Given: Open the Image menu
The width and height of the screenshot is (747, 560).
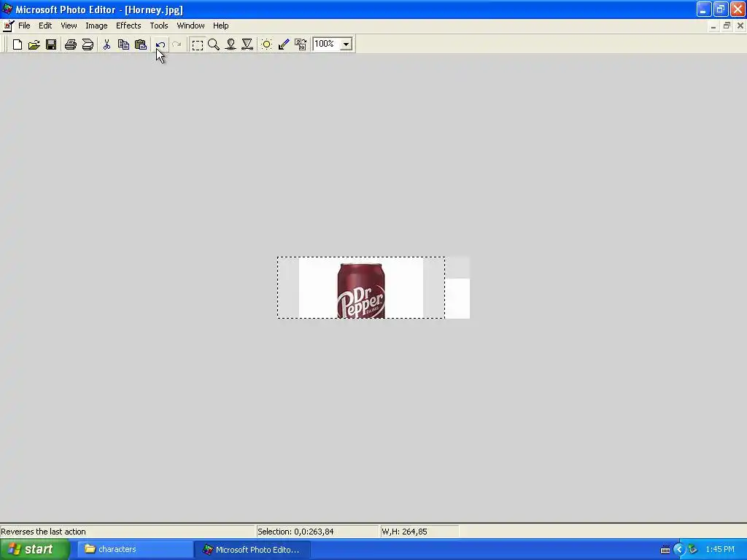Looking at the screenshot, I should [96, 26].
